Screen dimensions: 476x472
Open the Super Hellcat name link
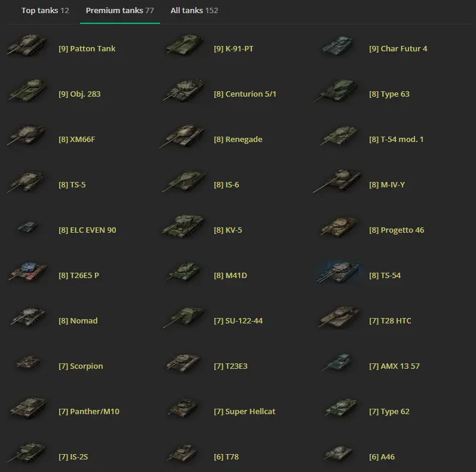click(244, 412)
